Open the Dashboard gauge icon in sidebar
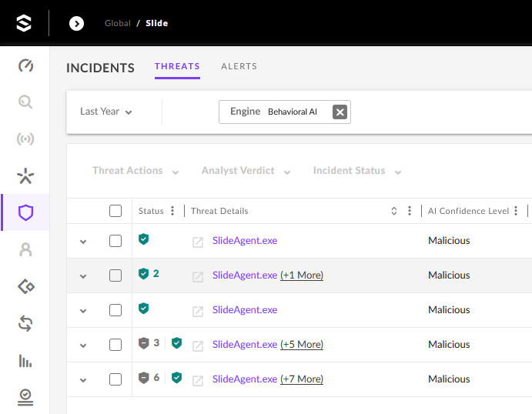This screenshot has height=414, width=532. pos(25,65)
